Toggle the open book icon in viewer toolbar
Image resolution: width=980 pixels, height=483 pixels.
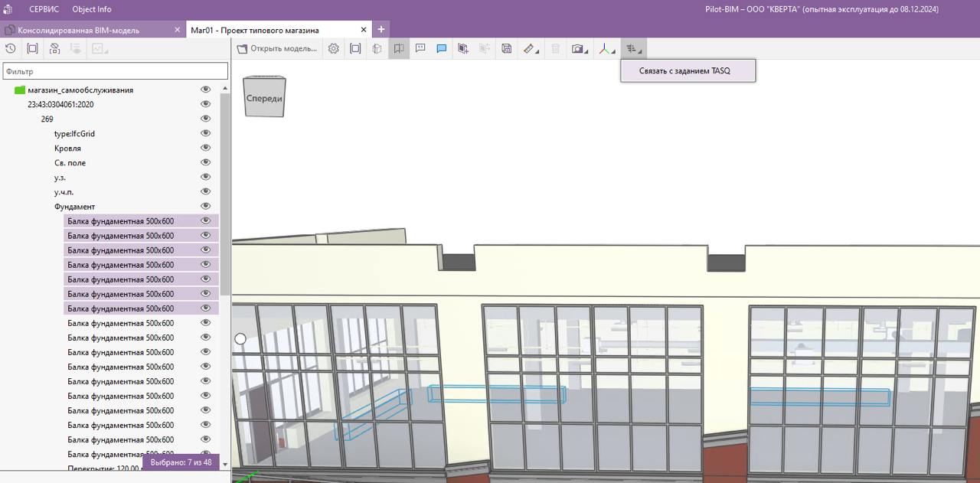[x=399, y=48]
